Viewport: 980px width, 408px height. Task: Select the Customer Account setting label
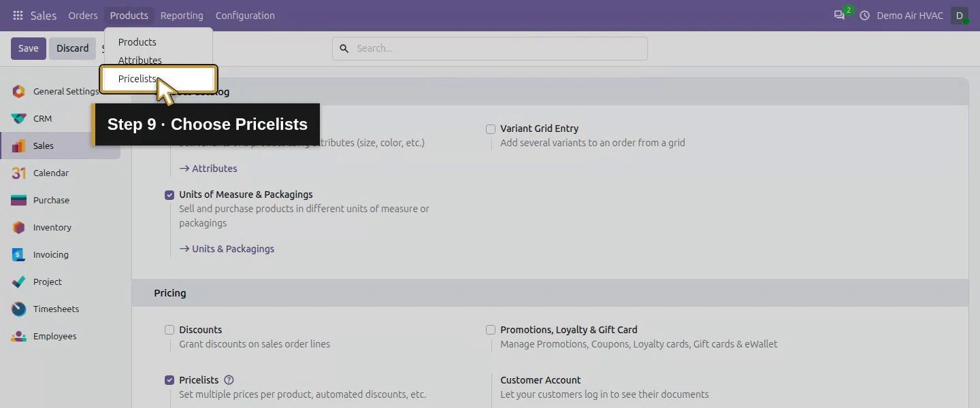point(540,380)
